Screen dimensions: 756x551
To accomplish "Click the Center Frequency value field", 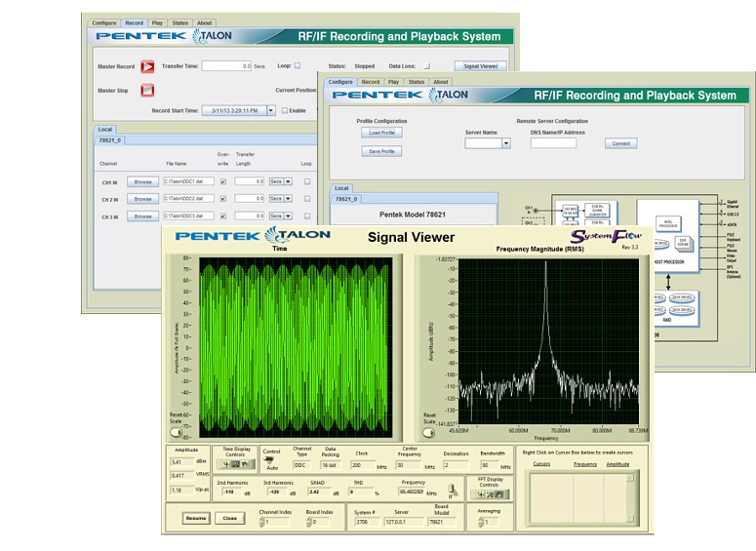I will click(409, 465).
